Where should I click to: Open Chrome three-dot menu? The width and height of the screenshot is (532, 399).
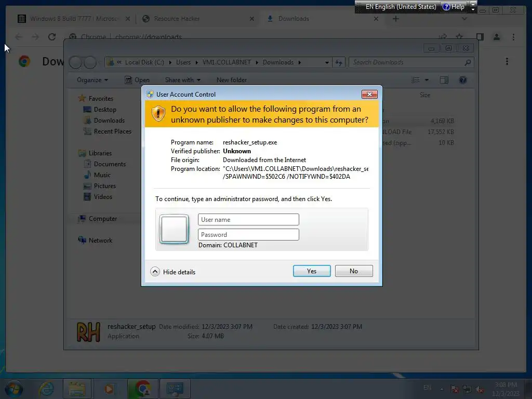[x=513, y=37]
